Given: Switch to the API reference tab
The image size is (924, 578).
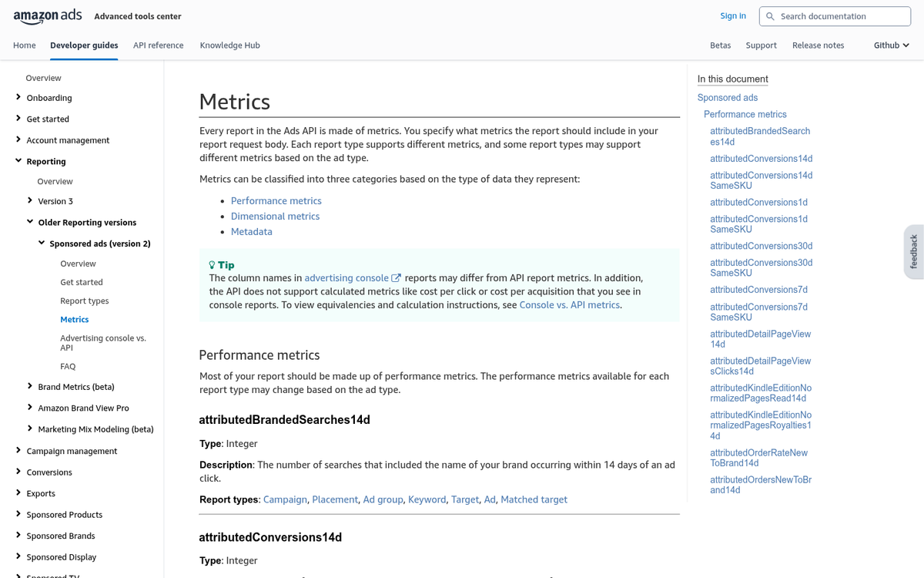Looking at the screenshot, I should point(158,45).
